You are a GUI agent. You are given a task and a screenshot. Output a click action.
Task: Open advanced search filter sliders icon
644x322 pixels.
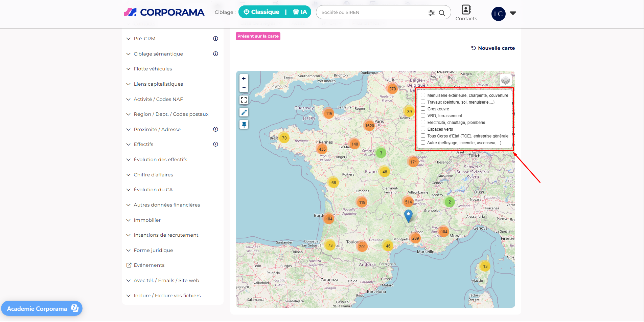(x=431, y=13)
